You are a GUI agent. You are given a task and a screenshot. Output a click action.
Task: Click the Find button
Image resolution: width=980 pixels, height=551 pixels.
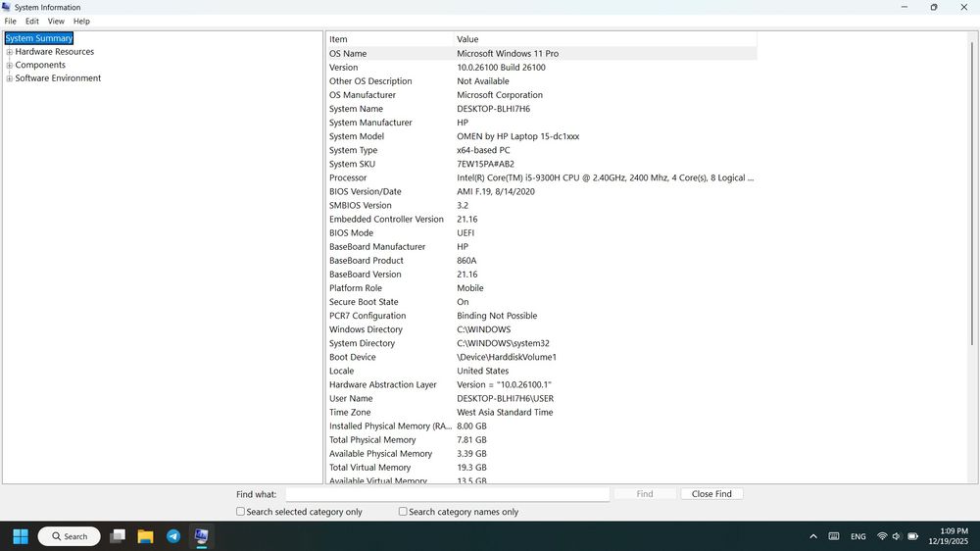click(x=645, y=493)
